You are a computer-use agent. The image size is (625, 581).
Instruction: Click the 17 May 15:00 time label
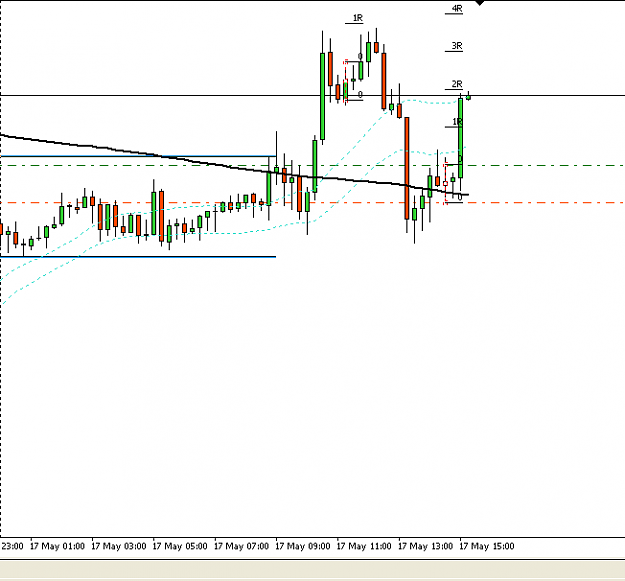487,546
